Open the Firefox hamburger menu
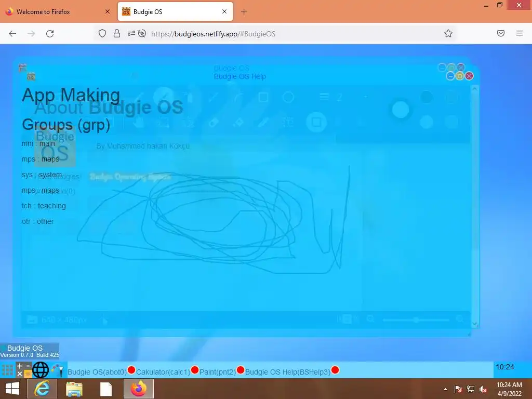Viewport: 532px width, 399px height. (520, 33)
